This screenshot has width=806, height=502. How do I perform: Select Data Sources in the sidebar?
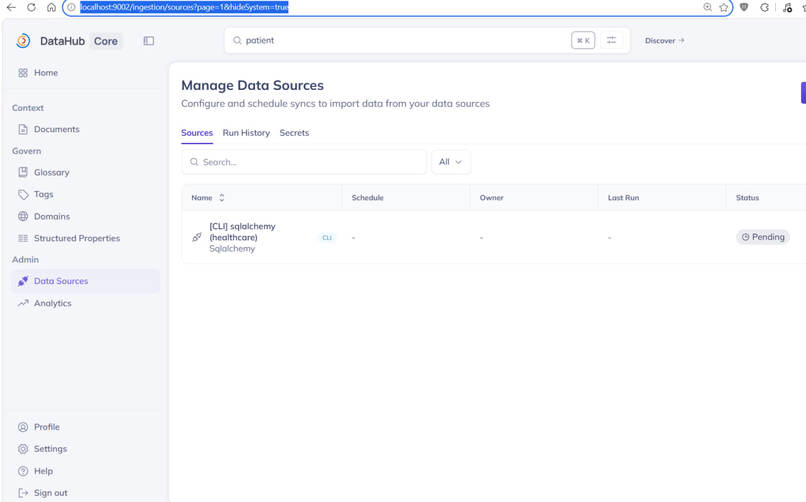point(85,281)
